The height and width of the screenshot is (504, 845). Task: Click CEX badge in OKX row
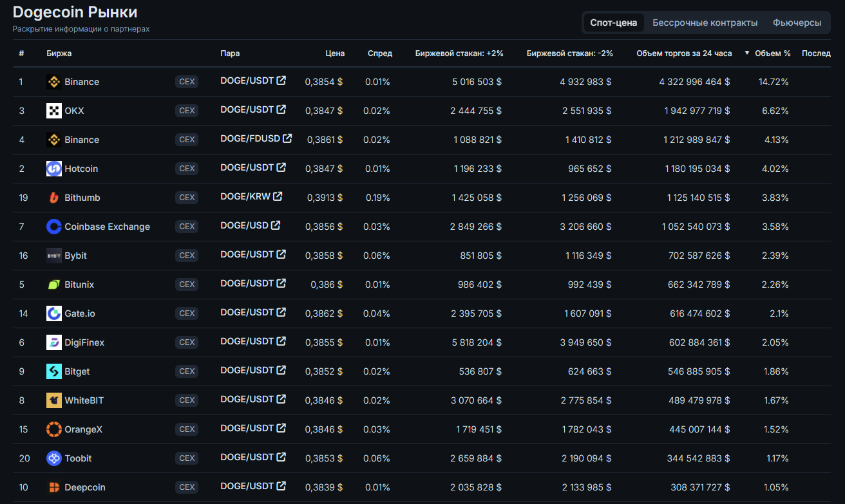point(187,111)
